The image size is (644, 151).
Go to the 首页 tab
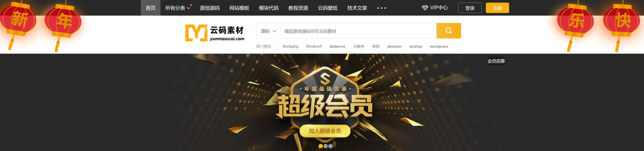(150, 8)
